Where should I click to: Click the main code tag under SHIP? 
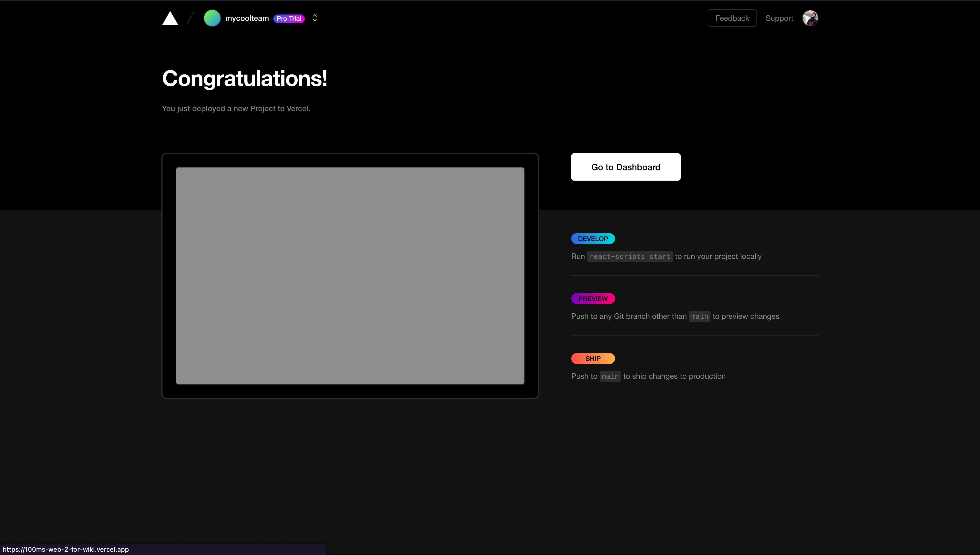(x=610, y=376)
